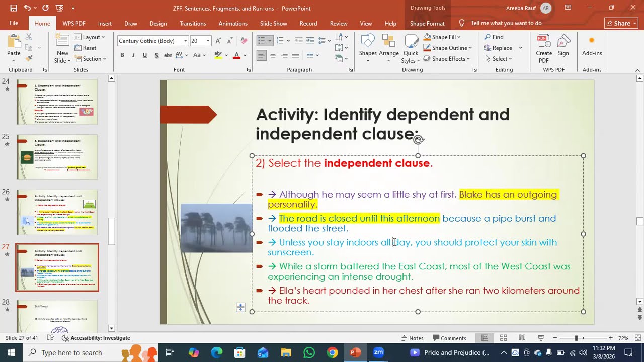The image size is (644, 362).
Task: Expand the Layout dropdown
Action: point(90,37)
